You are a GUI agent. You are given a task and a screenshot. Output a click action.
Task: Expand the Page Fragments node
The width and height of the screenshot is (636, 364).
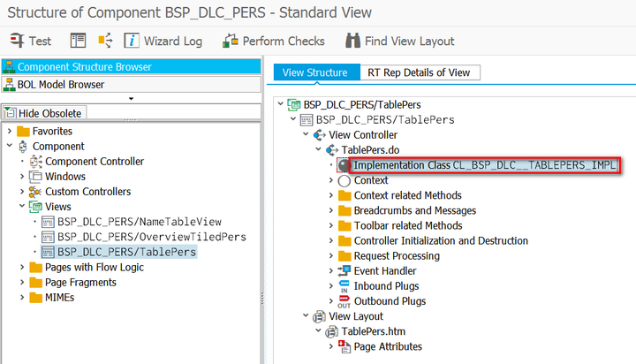click(22, 282)
